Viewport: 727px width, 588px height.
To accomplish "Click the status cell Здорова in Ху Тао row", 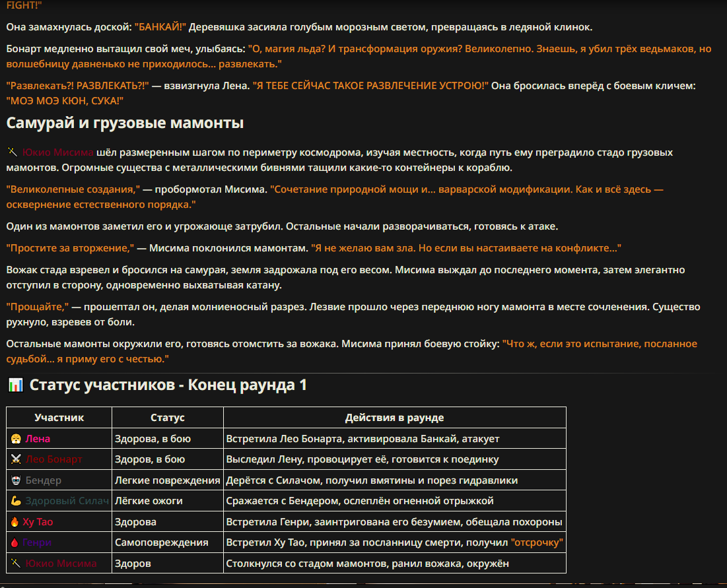I will click(167, 522).
